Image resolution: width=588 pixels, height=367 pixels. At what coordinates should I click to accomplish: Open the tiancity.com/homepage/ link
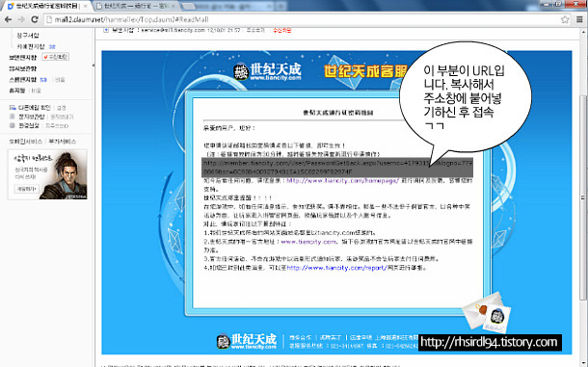coord(342,181)
